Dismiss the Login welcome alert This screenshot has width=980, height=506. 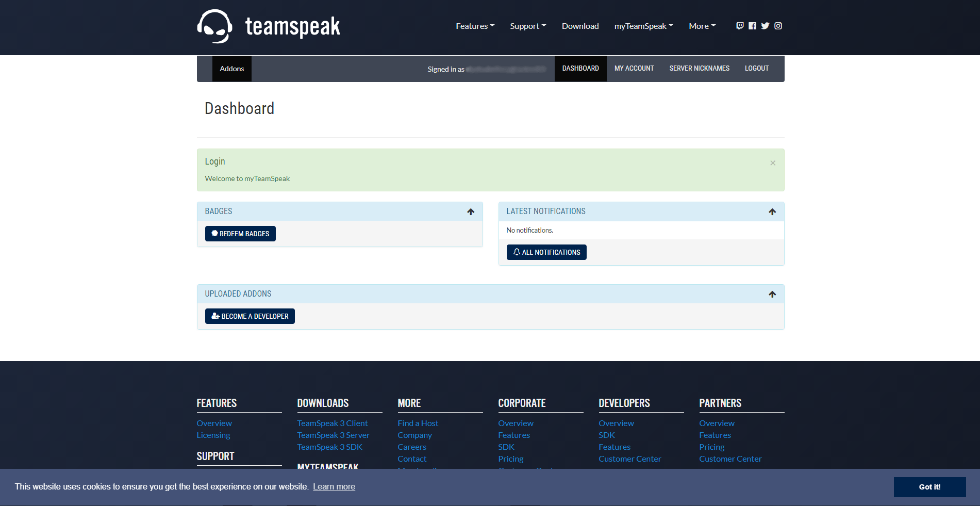pos(772,163)
